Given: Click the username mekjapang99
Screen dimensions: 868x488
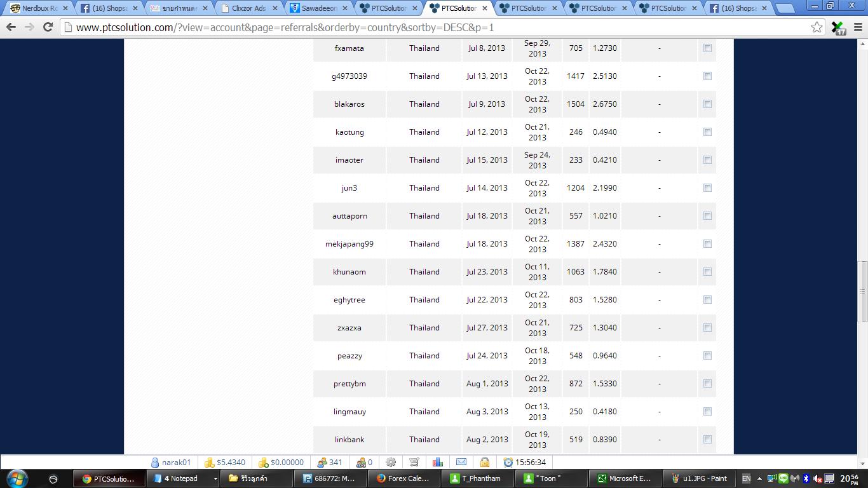Looking at the screenshot, I should (x=349, y=244).
